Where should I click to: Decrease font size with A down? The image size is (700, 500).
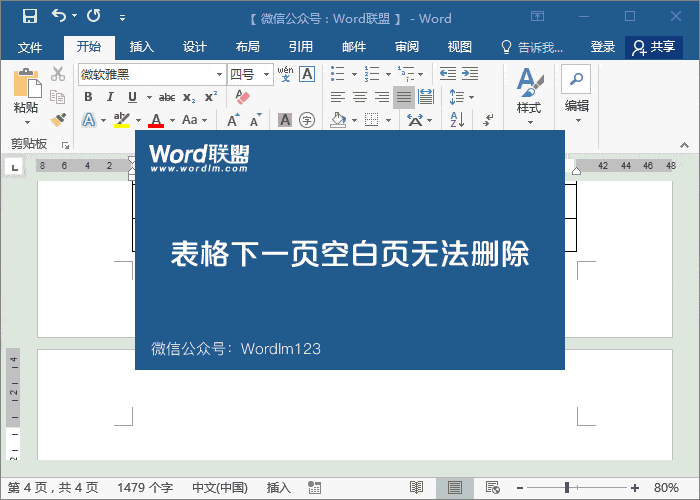point(256,120)
